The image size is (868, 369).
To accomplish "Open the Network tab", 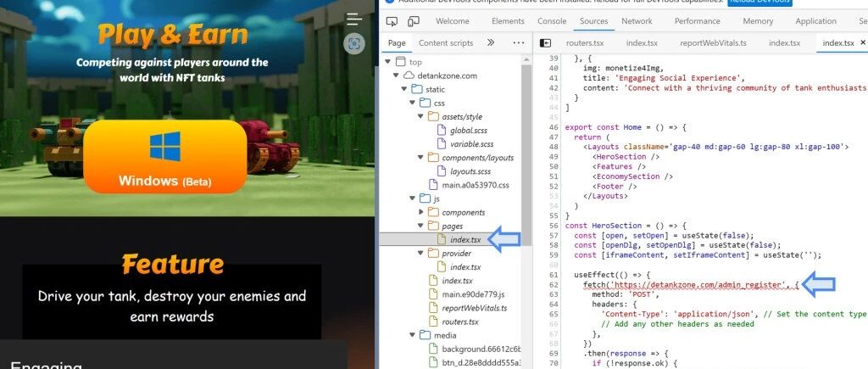I will coord(637,21).
